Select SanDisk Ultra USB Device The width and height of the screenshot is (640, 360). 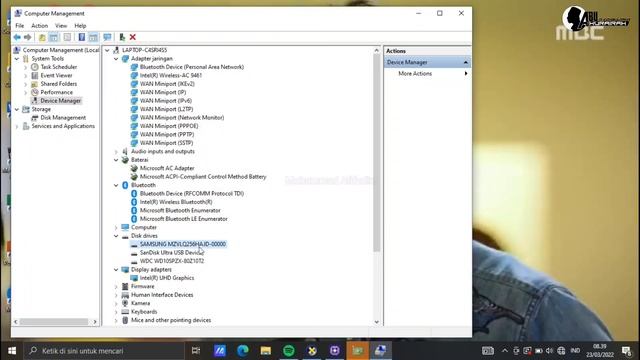pos(171,253)
